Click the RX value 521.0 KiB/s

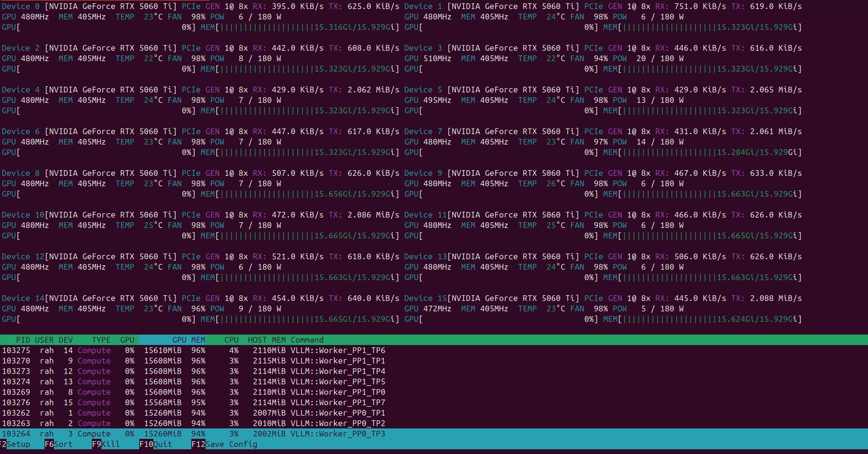pos(298,256)
